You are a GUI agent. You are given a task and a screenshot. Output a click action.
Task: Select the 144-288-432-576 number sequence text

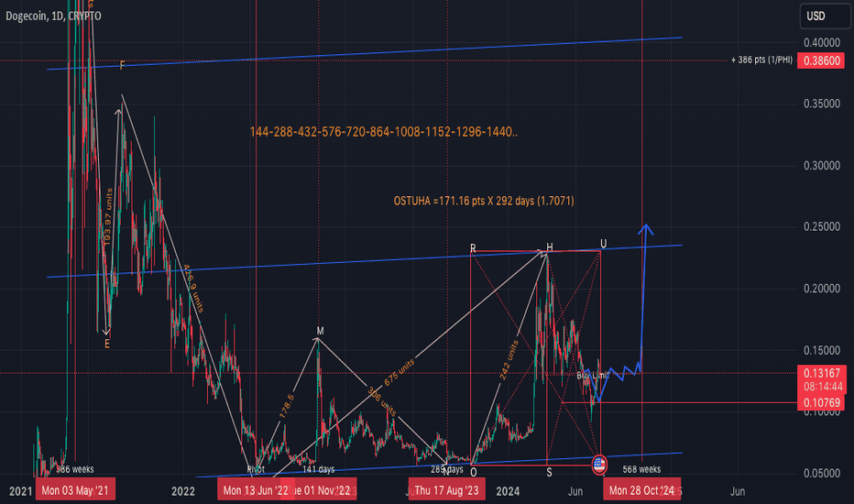(x=383, y=132)
